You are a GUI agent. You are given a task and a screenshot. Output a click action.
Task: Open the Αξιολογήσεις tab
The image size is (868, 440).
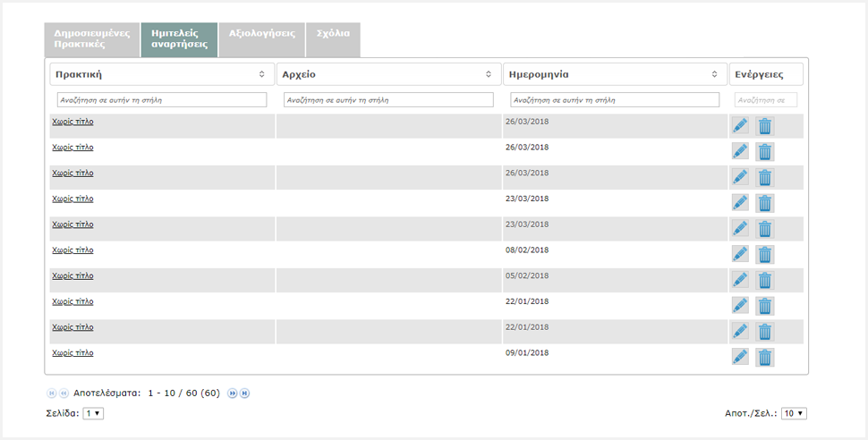261,33
